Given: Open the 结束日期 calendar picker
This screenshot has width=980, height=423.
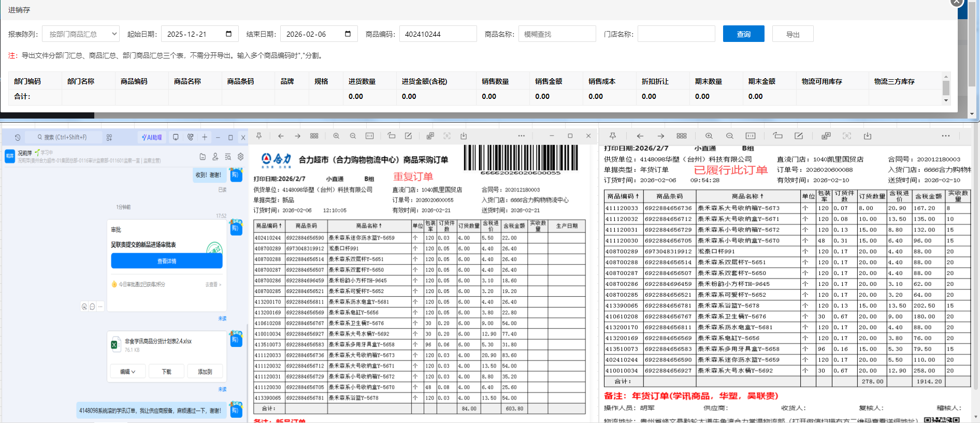Looking at the screenshot, I should coord(348,34).
